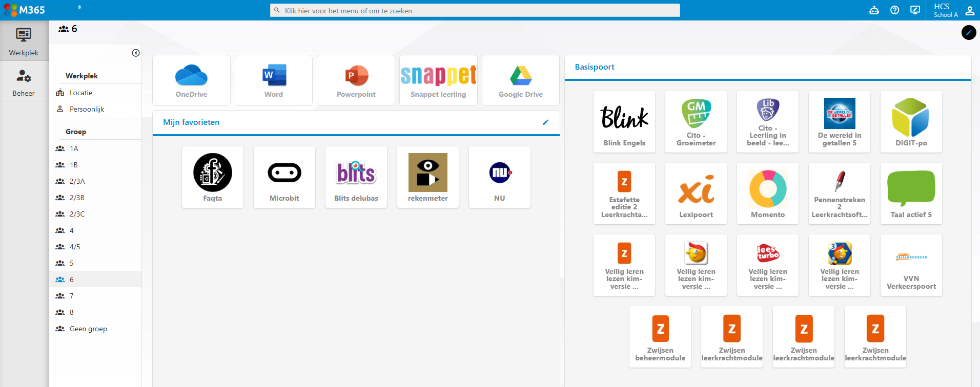
Task: Click the black edit pencil button
Action: pos(969,32)
